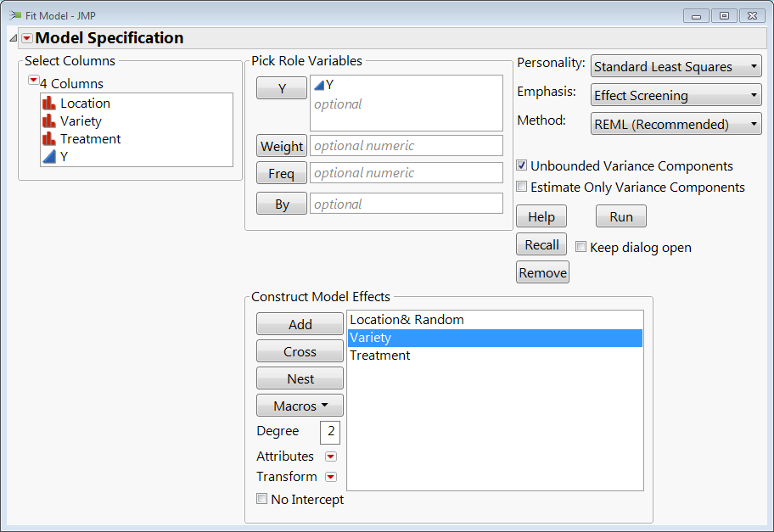Collapse the Model Specification disclosure triangle
774x532 pixels.
point(13,38)
